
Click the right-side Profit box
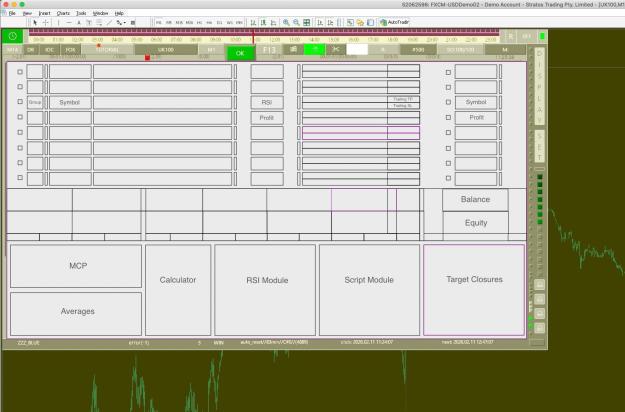tap(476, 118)
